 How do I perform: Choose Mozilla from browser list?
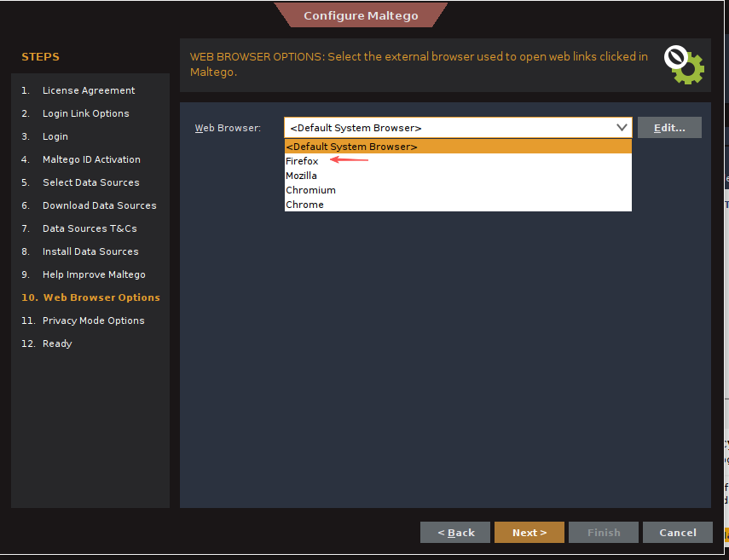[x=458, y=176]
